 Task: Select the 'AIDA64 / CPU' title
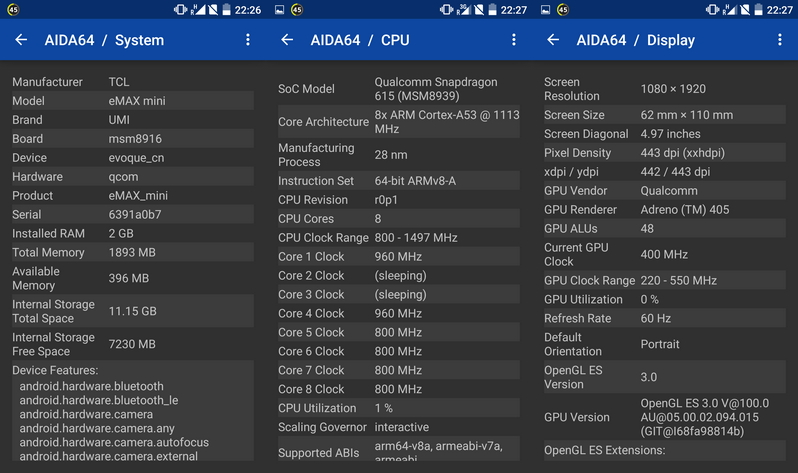tap(360, 40)
